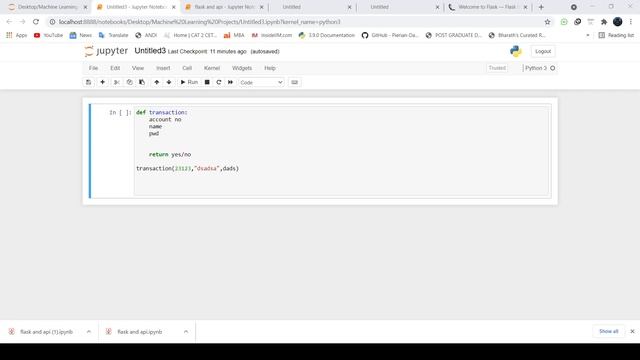Click the browser back arrow
This screenshot has height=360, width=640.
tap(9, 22)
